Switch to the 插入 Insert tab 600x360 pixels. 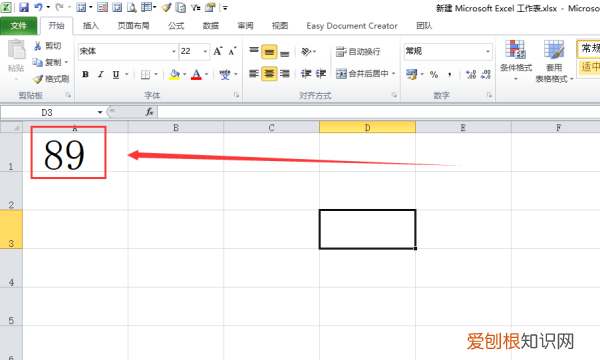[x=91, y=26]
